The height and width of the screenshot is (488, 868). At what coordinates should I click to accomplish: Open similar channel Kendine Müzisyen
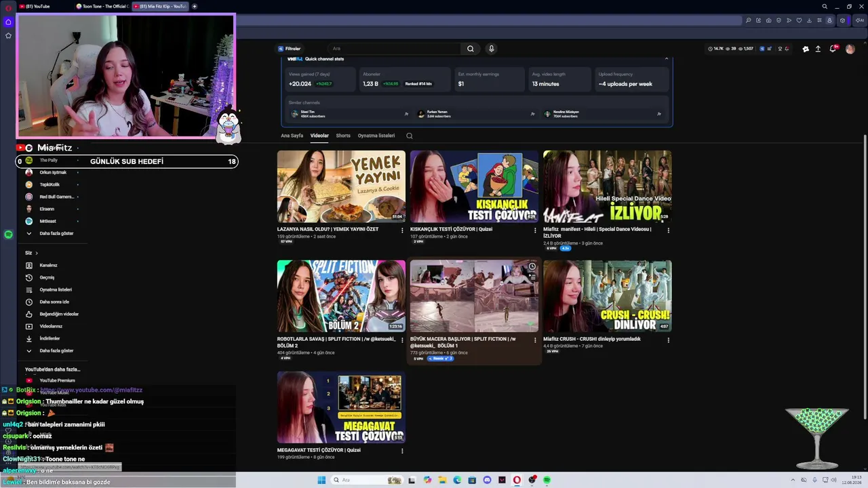[x=605, y=114]
